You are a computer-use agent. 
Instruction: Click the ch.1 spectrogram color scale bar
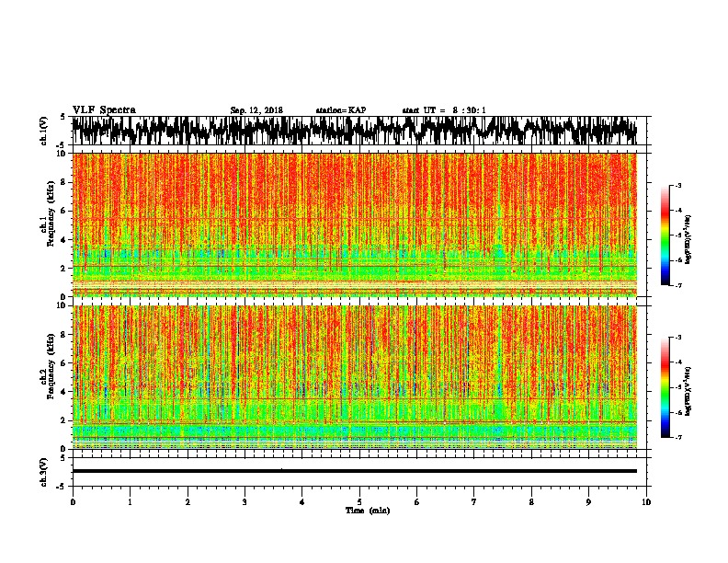pyautogui.click(x=665, y=236)
